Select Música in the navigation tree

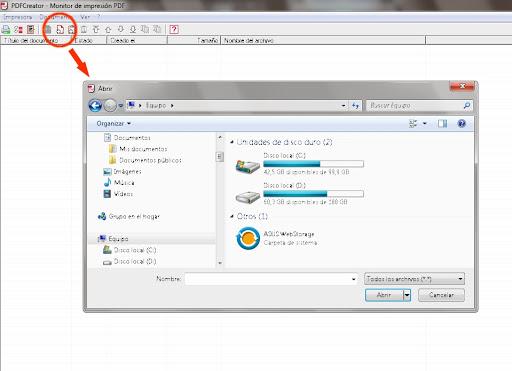tap(119, 183)
